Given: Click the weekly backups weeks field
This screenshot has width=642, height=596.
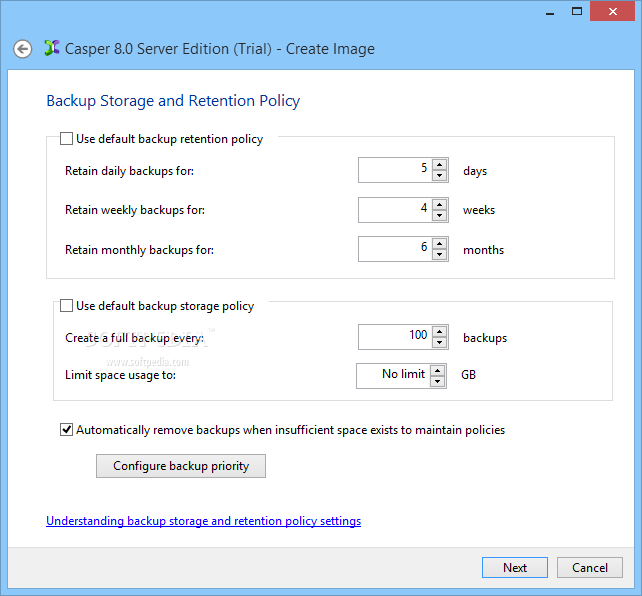Looking at the screenshot, I should point(395,210).
